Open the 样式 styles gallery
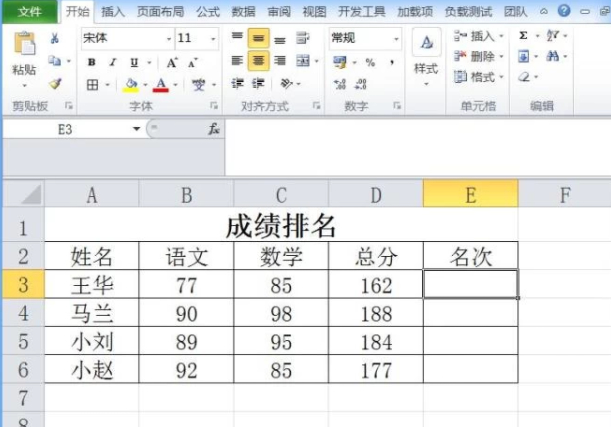Image resolution: width=611 pixels, height=427 pixels. click(426, 58)
